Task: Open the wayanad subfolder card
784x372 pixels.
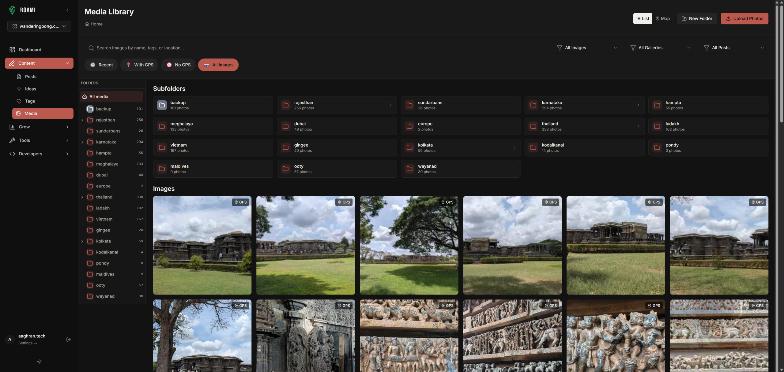Action: (x=461, y=169)
